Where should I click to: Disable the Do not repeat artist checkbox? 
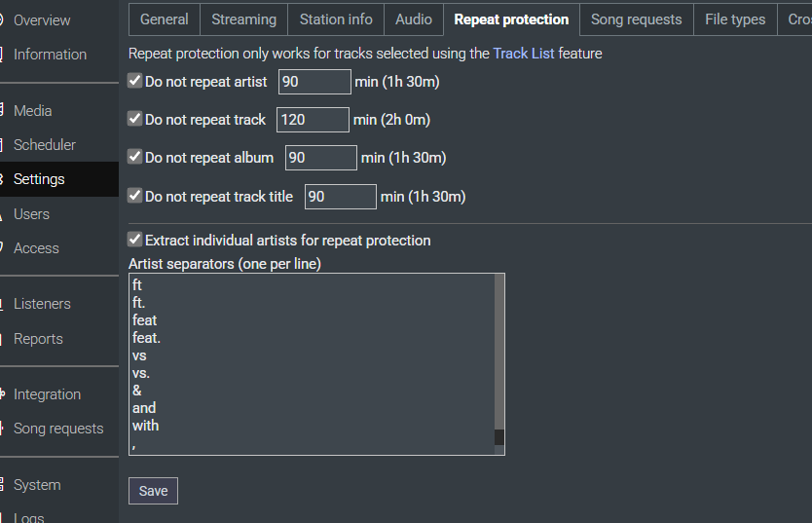click(x=135, y=82)
